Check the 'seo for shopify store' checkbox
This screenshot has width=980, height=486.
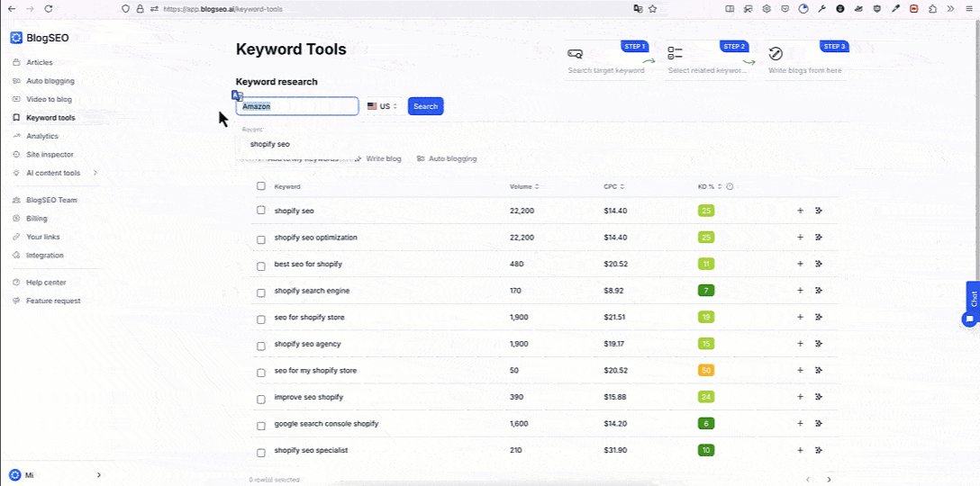(x=261, y=319)
